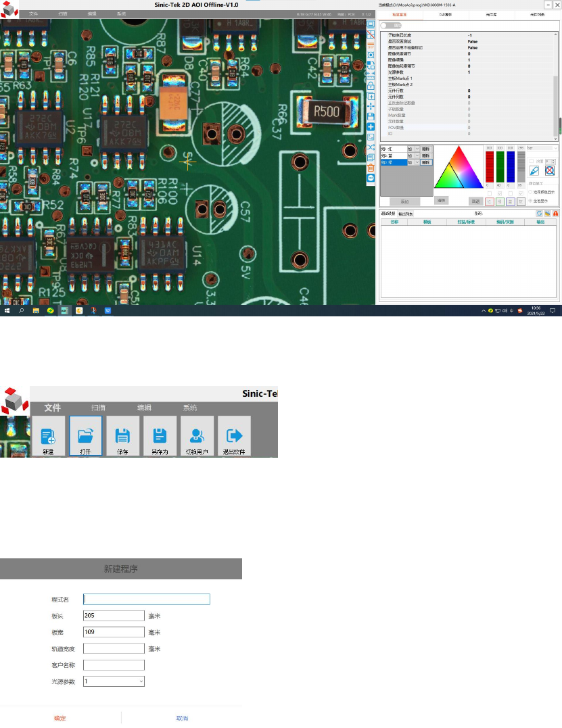Select the color eyedropper picker tool
The width and height of the screenshot is (562, 728).
coord(534,171)
